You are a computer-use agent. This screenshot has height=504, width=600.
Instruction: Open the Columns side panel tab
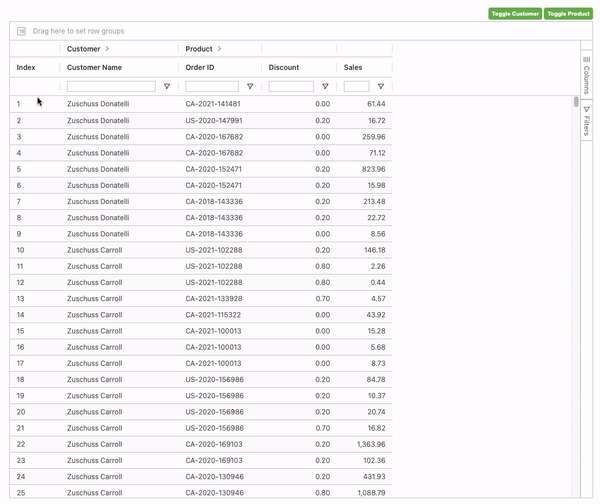(587, 75)
